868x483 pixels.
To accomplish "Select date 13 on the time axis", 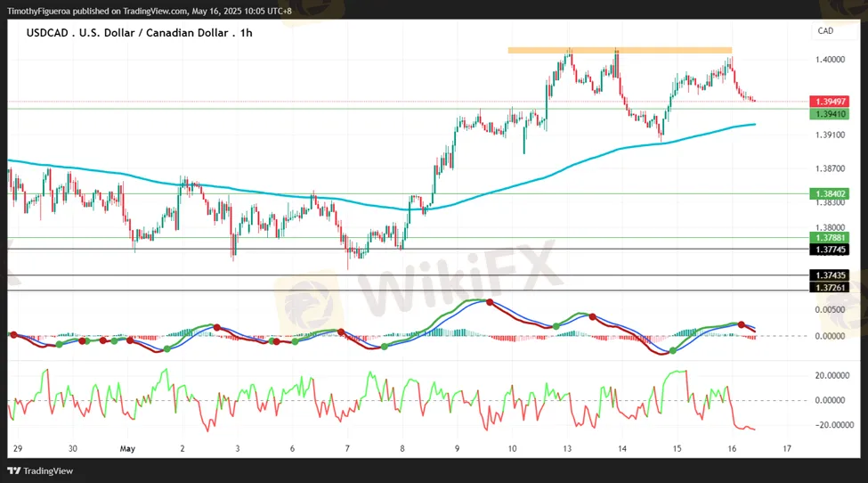I will [x=566, y=449].
